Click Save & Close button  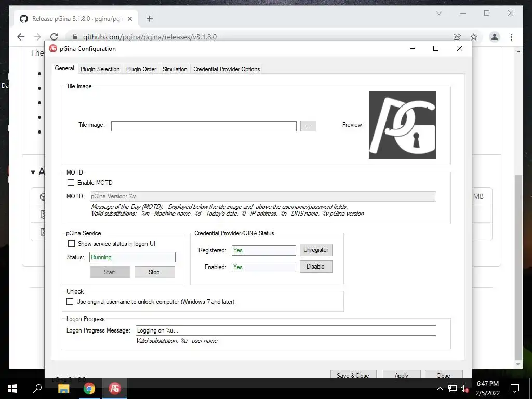pyautogui.click(x=353, y=375)
